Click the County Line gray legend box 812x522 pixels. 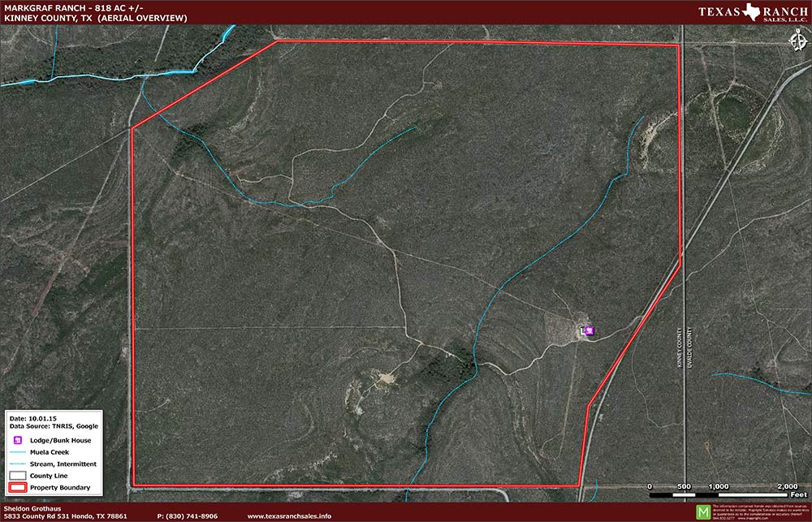pos(18,476)
